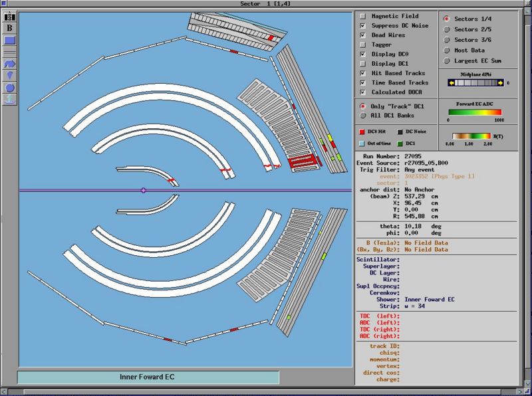532x396 pixels.
Task: Click X value 96.45 cm
Action: 421,203
